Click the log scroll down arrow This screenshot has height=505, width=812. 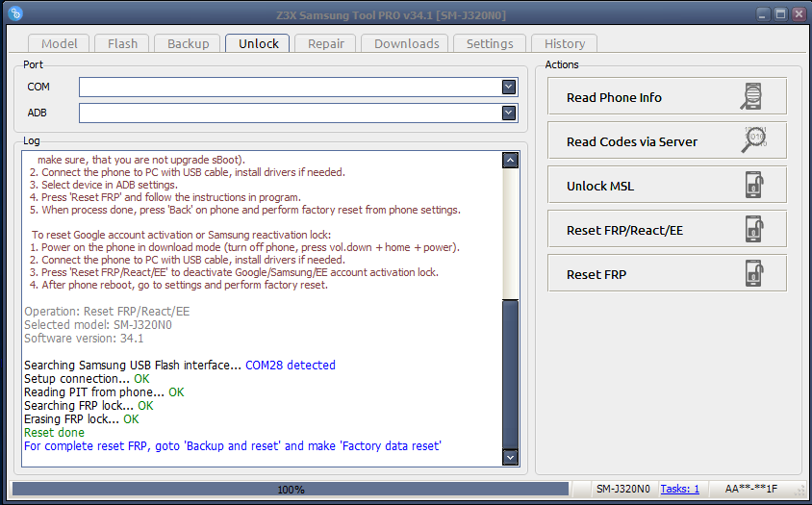510,457
